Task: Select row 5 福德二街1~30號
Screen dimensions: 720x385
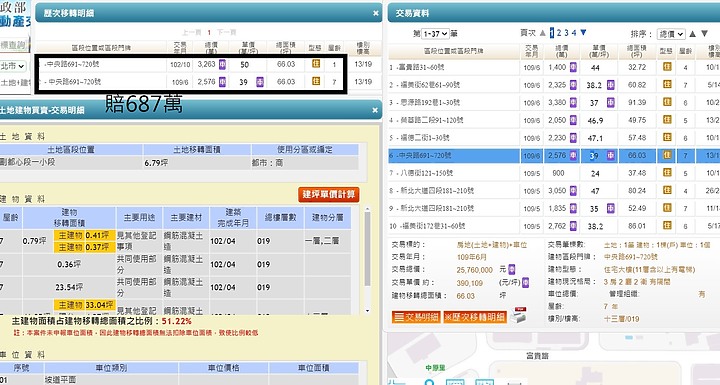Action: pos(554,138)
